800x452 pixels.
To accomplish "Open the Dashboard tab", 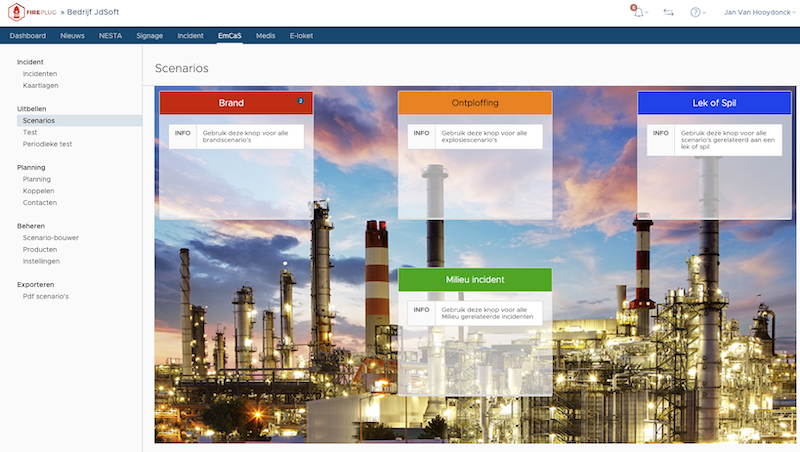I will click(x=28, y=35).
